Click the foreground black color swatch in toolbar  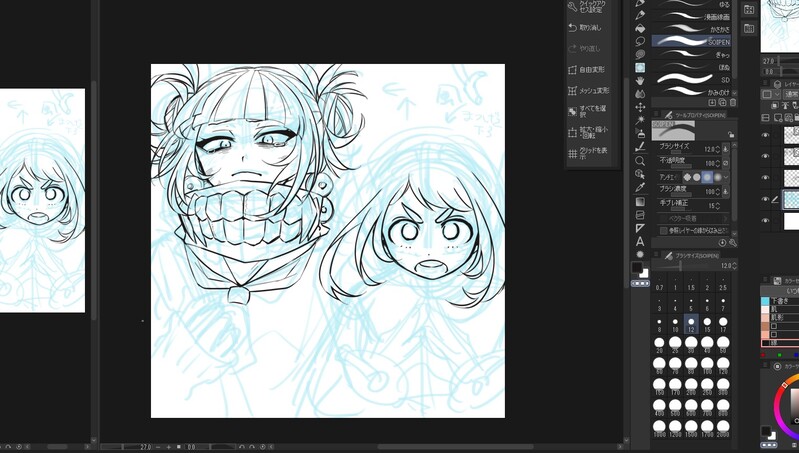637,267
